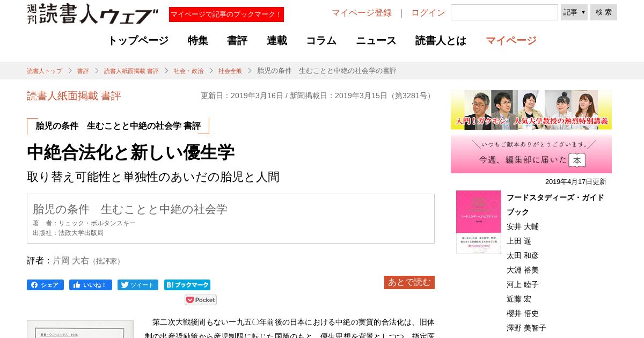Screen dimensions: 644x338
Task: Like the article with いいね！ button
Action: pyautogui.click(x=91, y=285)
